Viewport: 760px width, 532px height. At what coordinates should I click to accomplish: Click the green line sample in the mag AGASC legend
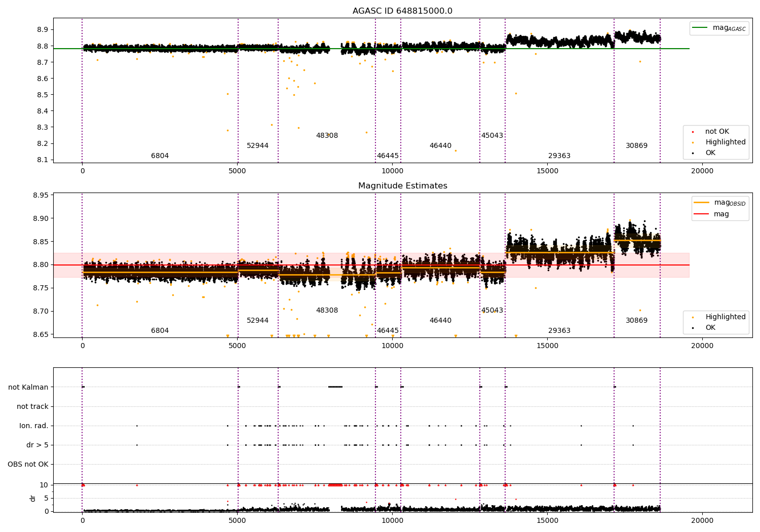(700, 28)
